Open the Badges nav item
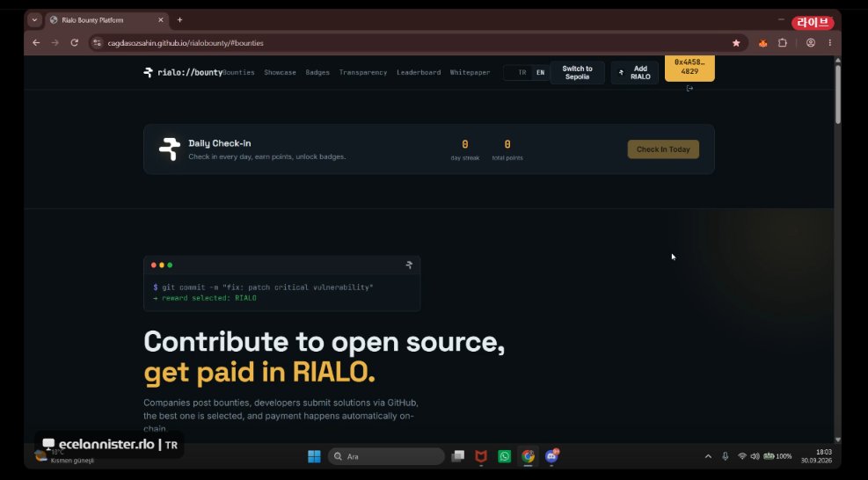Viewport: 868px width, 480px height. (317, 72)
